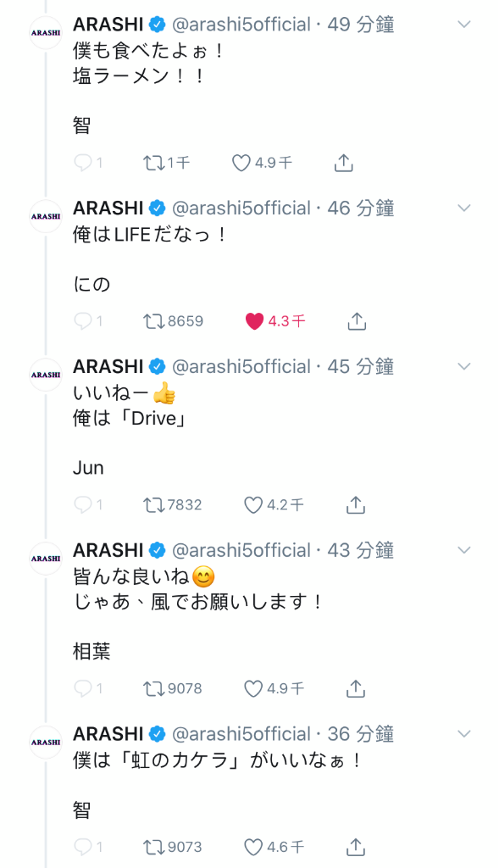Open @arashi5official handle on the 46 分鐘 tweet
The image size is (499, 868).
[x=241, y=209]
